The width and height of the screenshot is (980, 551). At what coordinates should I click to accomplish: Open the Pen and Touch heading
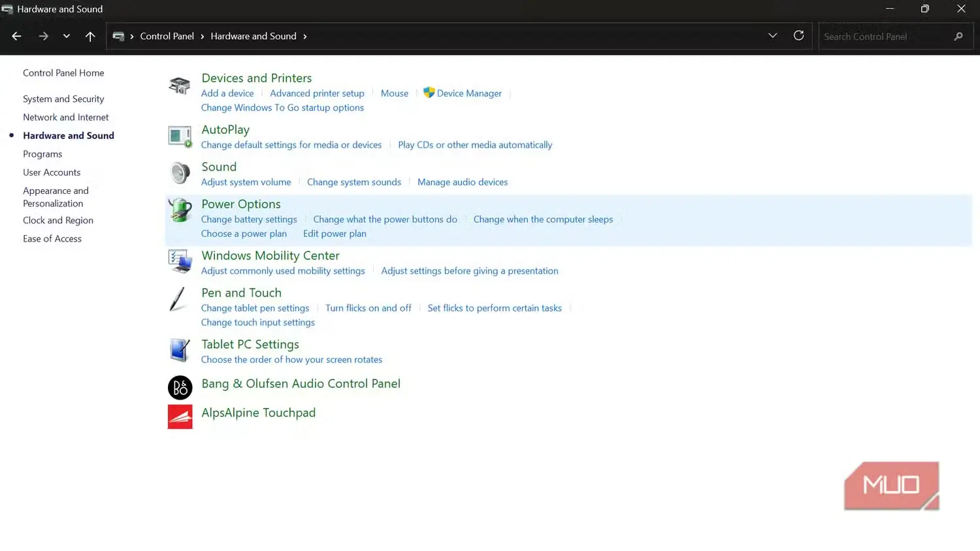click(241, 293)
